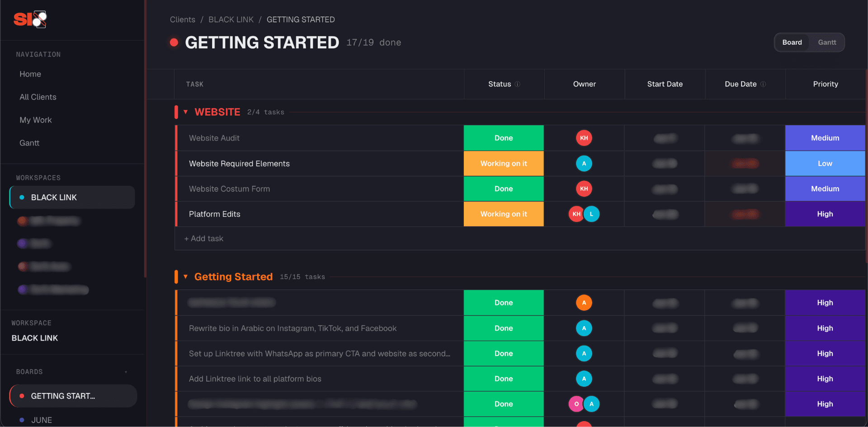Click the A avatar on Rewrite bio in Arabic row
Viewport: 868px width, 427px height.
coord(584,328)
